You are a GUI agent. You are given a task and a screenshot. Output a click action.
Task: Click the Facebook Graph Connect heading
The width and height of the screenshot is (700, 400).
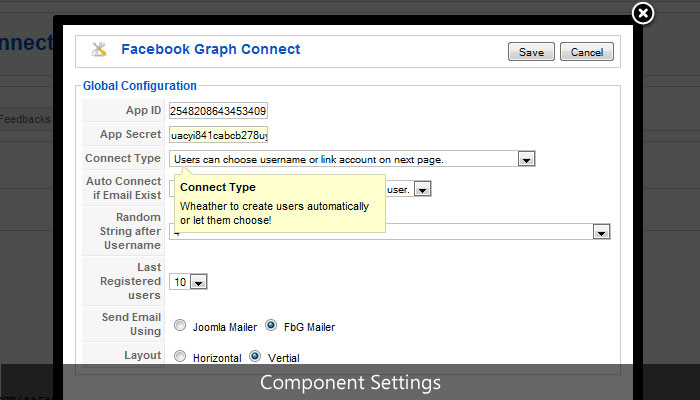tap(211, 49)
